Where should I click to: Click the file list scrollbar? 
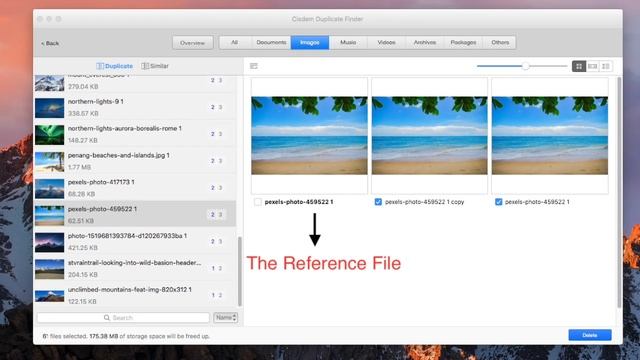240,271
